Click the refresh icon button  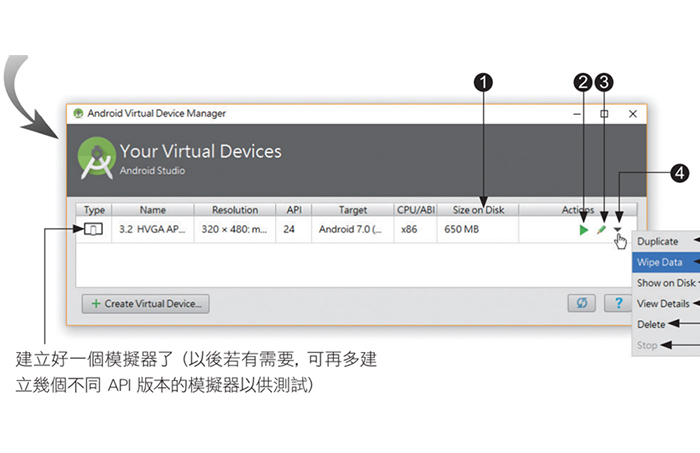coord(582,303)
